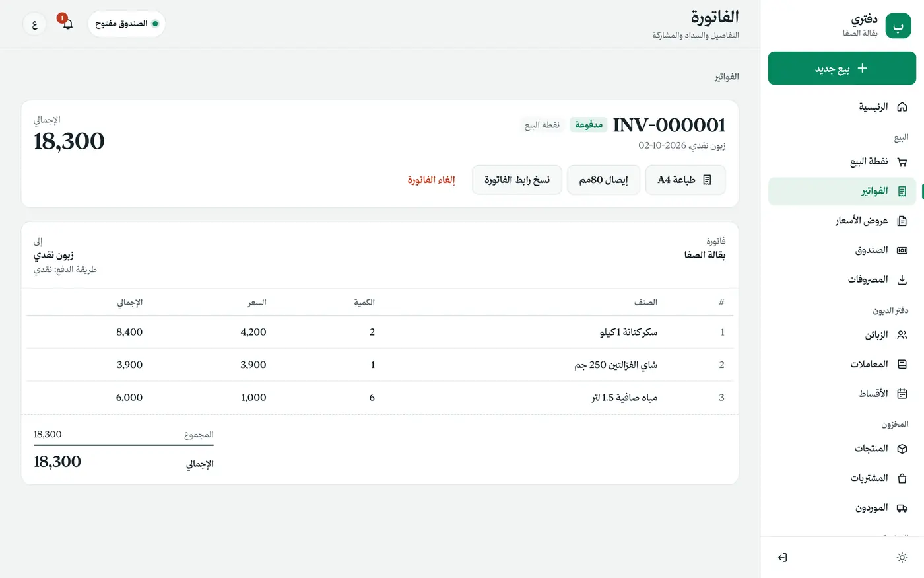Viewport: 924px width, 578px height.
Task: Open notifications via the bell icon
Action: point(67,24)
